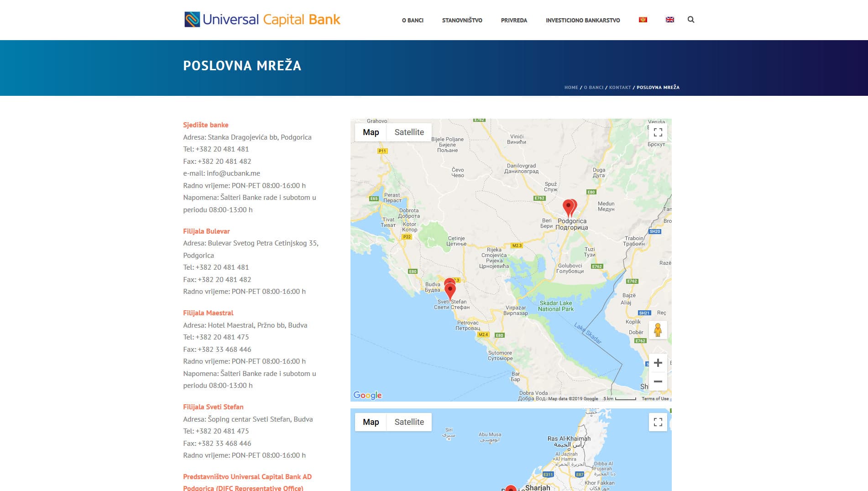Screen dimensions: 868x491
Task: Zoom in on the Montenegro map
Action: tap(658, 363)
